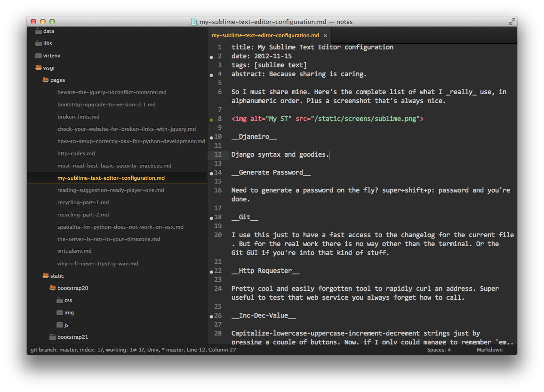This screenshot has height=392, width=544.
Task: Enter fullscreen using title bar arrows icon
Action: point(512,22)
